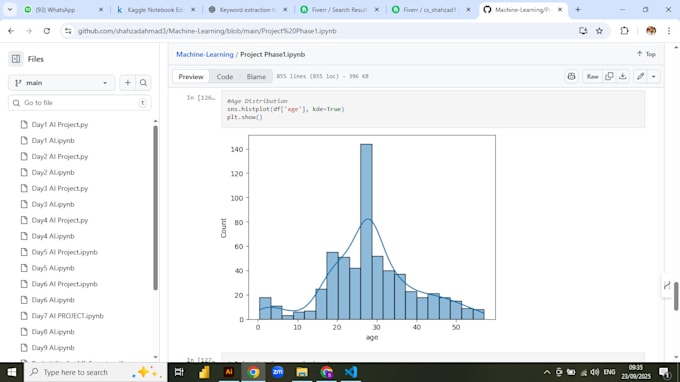Image resolution: width=680 pixels, height=382 pixels.
Task: Open Day6 AI Project.ipynb file
Action: click(64, 284)
